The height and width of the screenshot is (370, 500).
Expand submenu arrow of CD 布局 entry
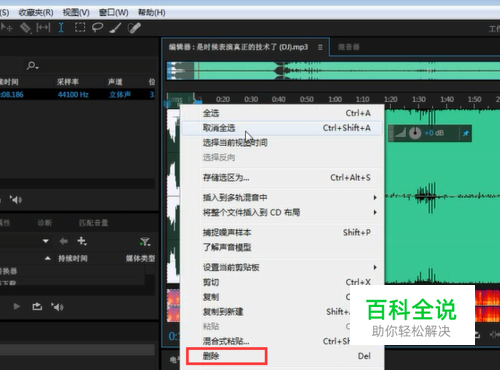[x=375, y=212]
